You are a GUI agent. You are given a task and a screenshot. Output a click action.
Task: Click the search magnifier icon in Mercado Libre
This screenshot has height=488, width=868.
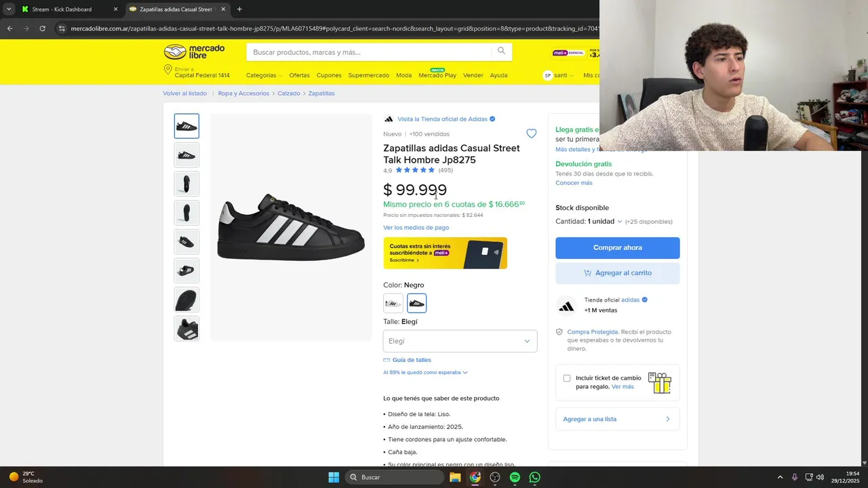501,52
